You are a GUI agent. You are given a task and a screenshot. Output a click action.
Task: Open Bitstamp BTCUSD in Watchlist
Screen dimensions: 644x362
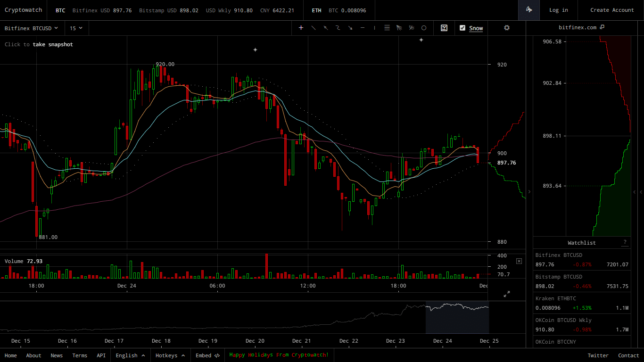[x=582, y=281]
